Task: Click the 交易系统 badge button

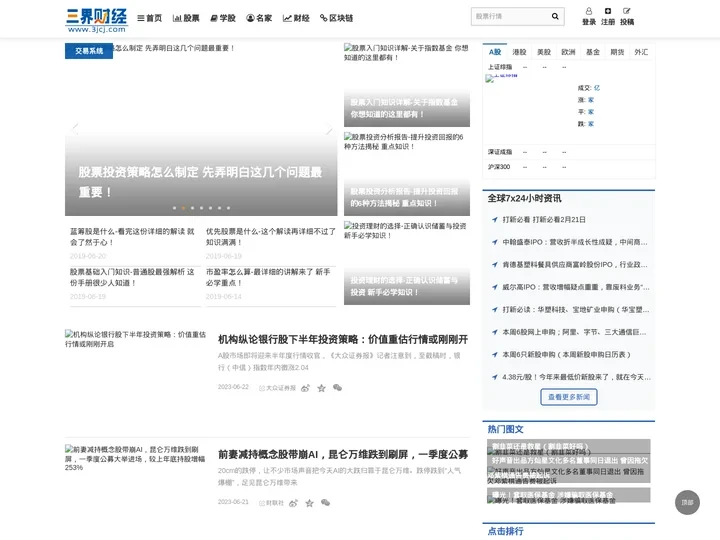Action: [89, 51]
